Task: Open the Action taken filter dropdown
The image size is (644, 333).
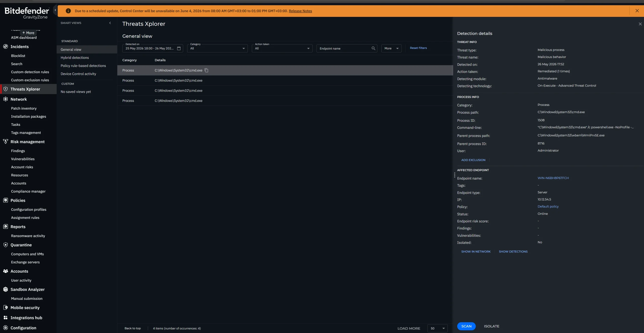Action: coord(282,48)
